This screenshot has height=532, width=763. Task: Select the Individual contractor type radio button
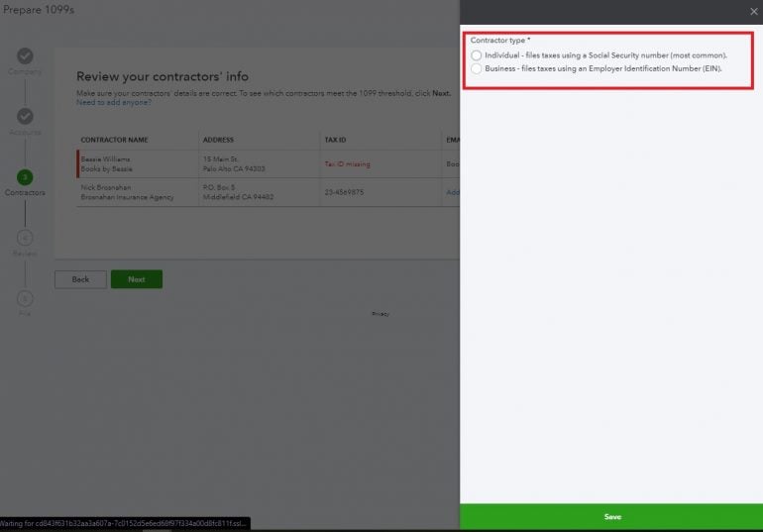click(x=478, y=55)
